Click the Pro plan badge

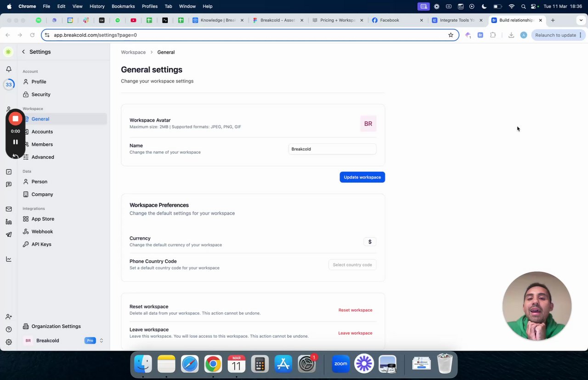[90, 341]
